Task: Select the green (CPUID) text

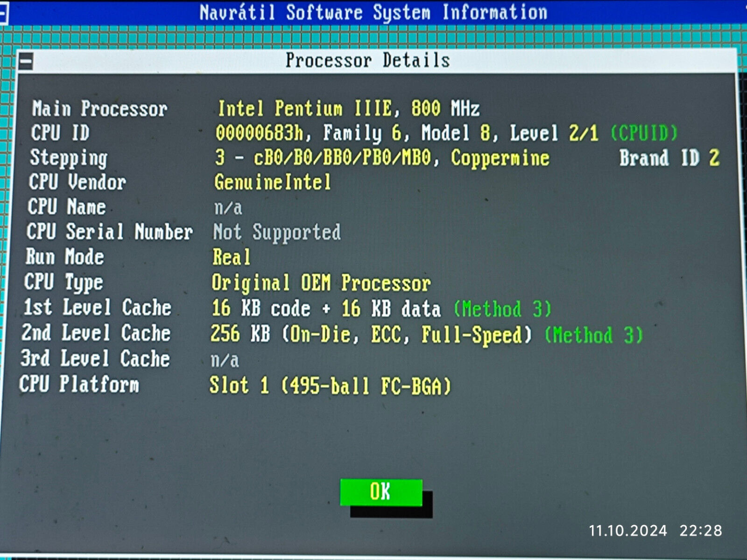Action: (x=644, y=133)
